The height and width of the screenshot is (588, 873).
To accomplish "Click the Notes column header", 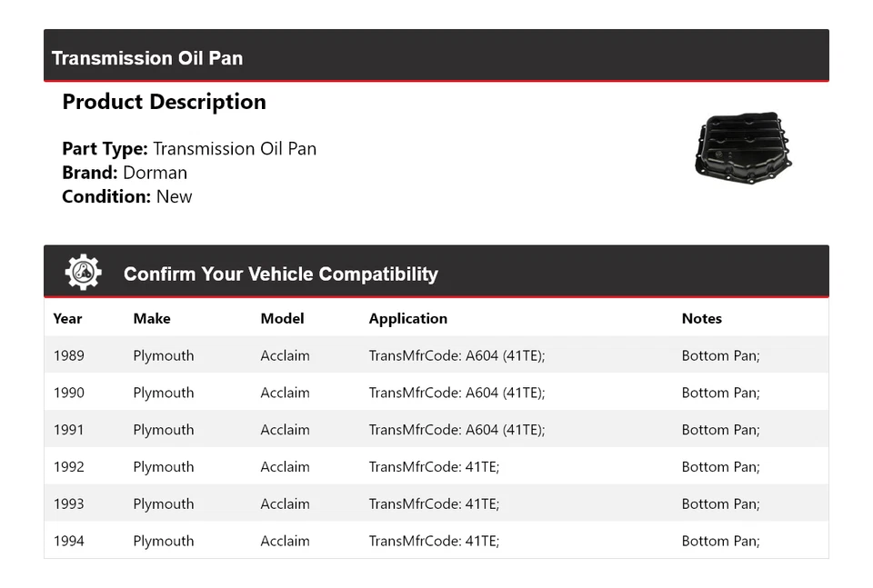I will (x=701, y=319).
